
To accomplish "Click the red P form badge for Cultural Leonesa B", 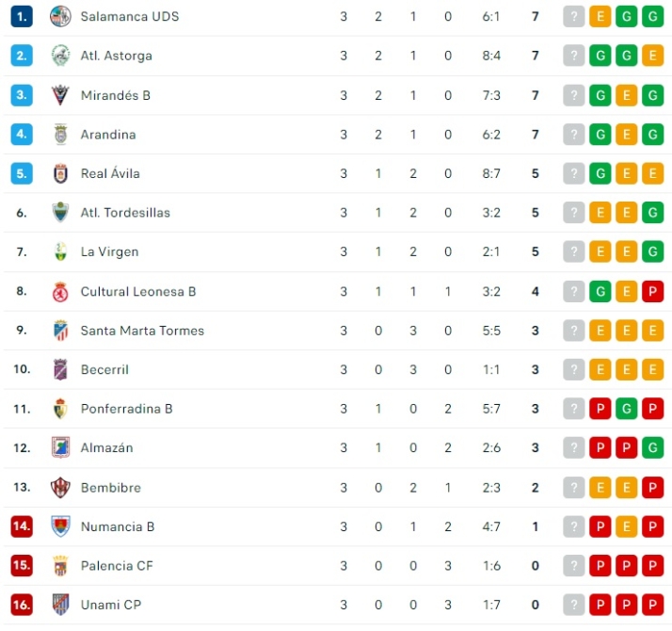I will (653, 291).
